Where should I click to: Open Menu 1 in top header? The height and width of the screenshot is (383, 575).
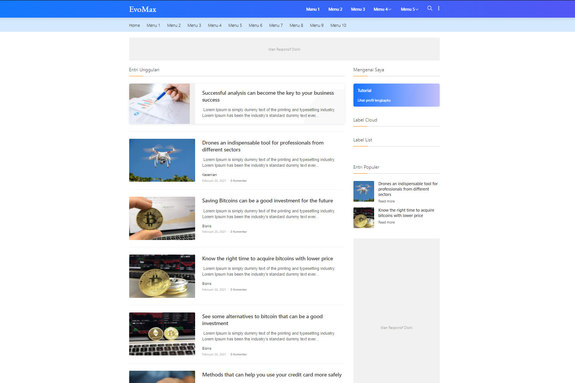[x=312, y=9]
